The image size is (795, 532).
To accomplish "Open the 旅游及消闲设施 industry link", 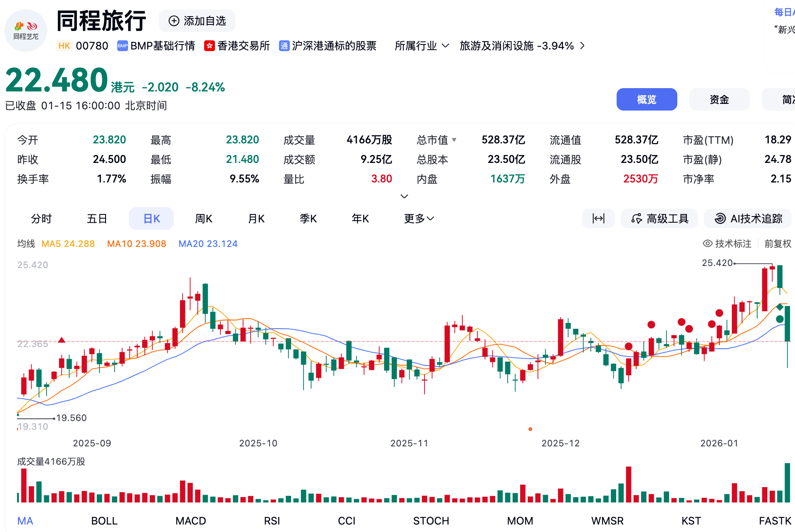I will pyautogui.click(x=516, y=46).
